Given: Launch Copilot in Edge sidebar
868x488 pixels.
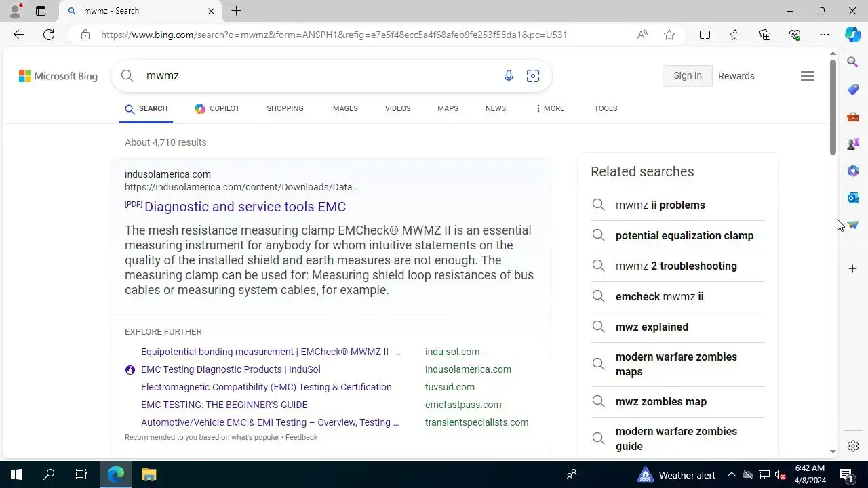Looking at the screenshot, I should pos(853,35).
